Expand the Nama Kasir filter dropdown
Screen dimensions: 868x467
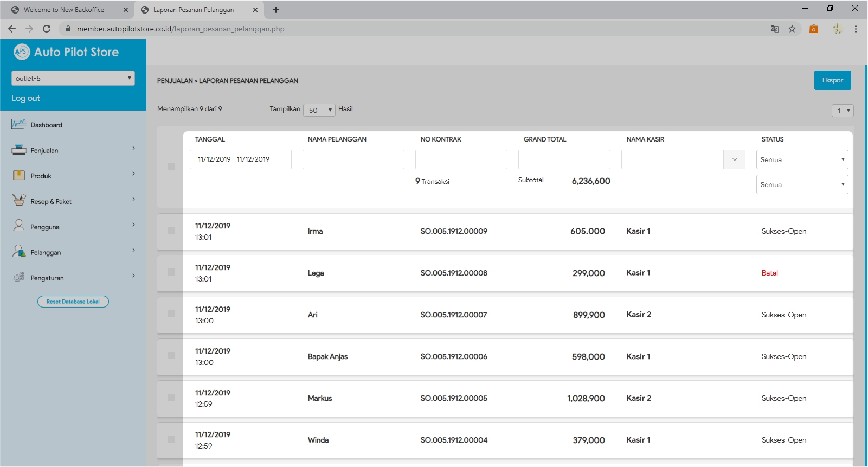point(735,159)
